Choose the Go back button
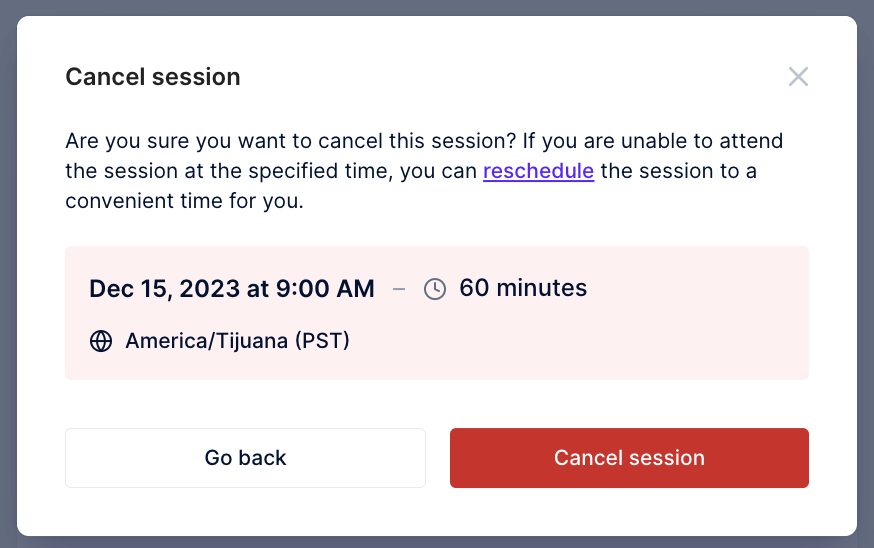 [x=245, y=458]
